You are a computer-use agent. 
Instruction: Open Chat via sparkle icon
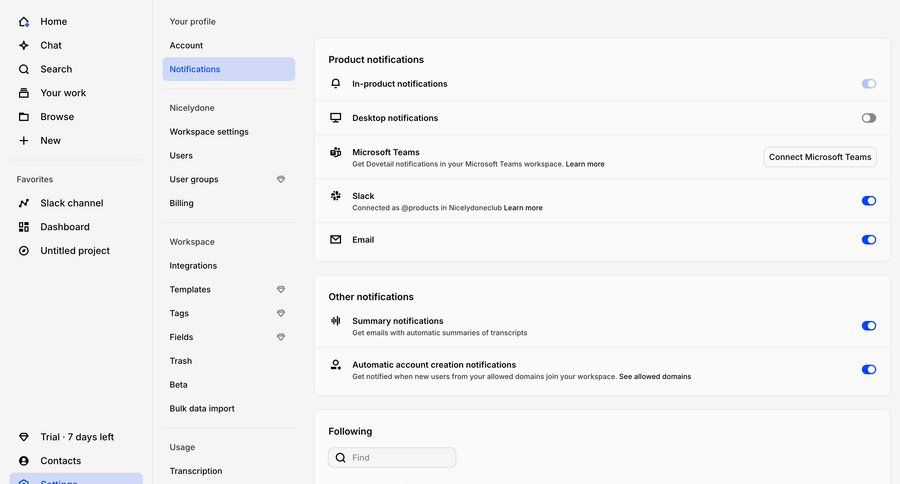(x=24, y=45)
